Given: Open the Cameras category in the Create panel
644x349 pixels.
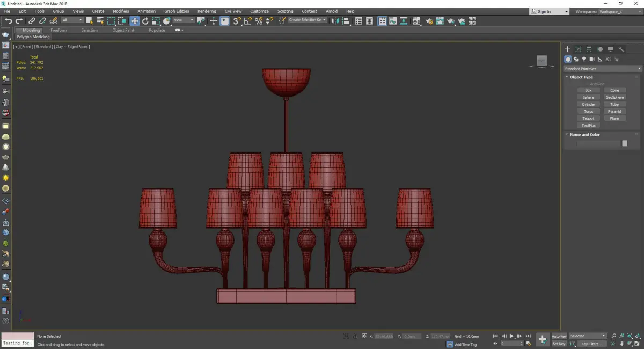Looking at the screenshot, I should coord(592,59).
